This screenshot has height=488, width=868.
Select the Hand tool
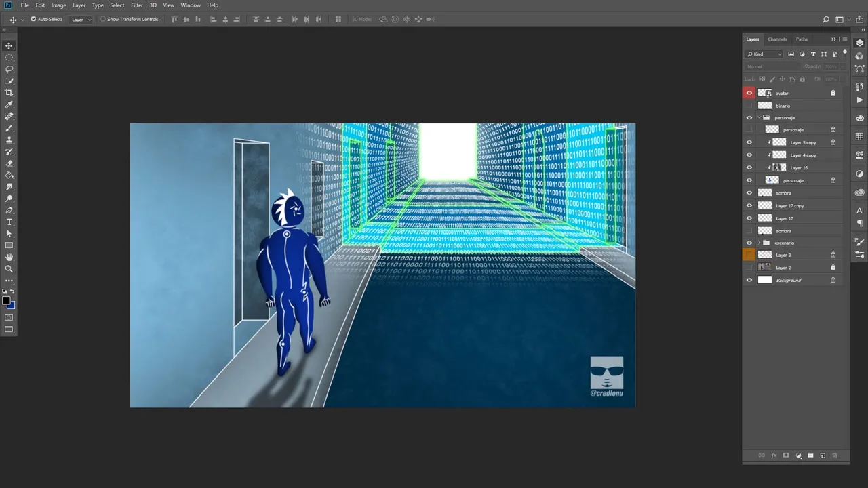9,258
